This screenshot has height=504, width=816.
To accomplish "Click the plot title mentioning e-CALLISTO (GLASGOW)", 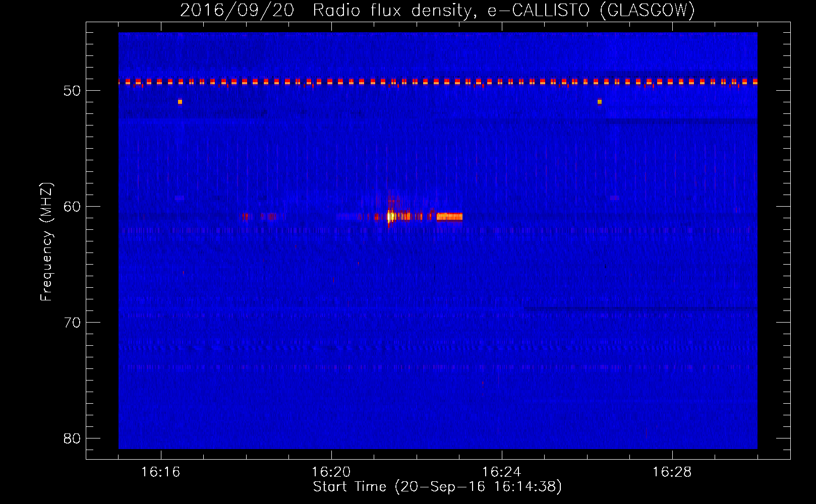I will (437, 10).
